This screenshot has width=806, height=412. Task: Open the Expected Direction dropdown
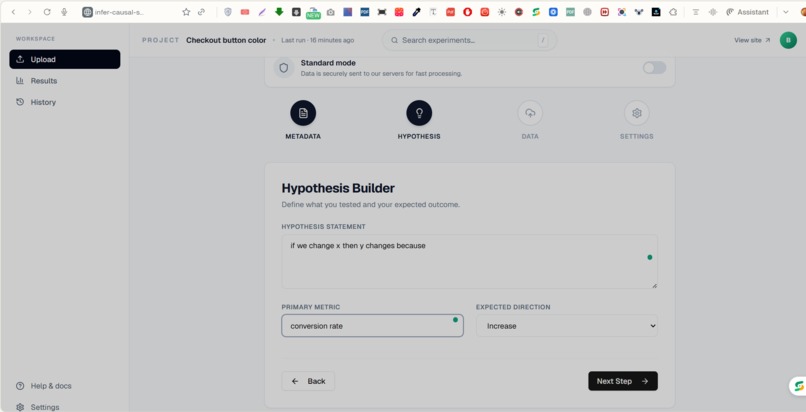(x=566, y=326)
